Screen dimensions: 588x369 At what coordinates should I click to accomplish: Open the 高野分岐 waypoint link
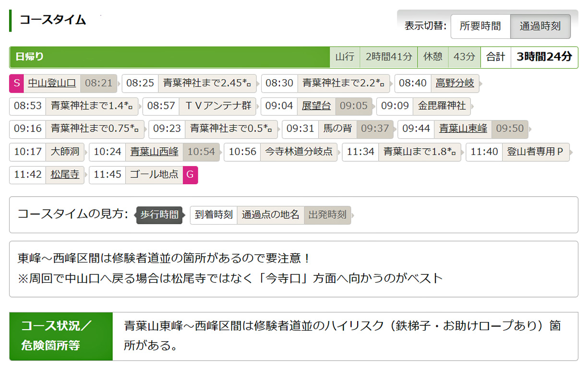coord(455,83)
